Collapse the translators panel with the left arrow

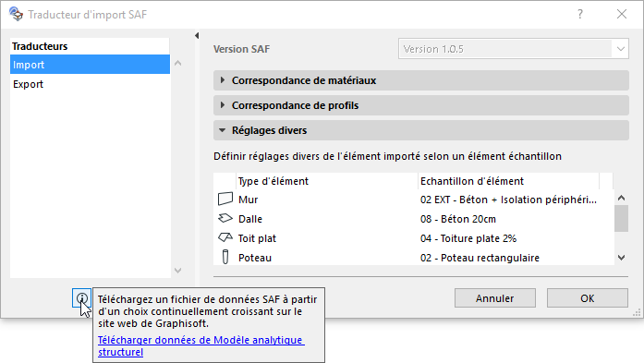[x=197, y=36]
